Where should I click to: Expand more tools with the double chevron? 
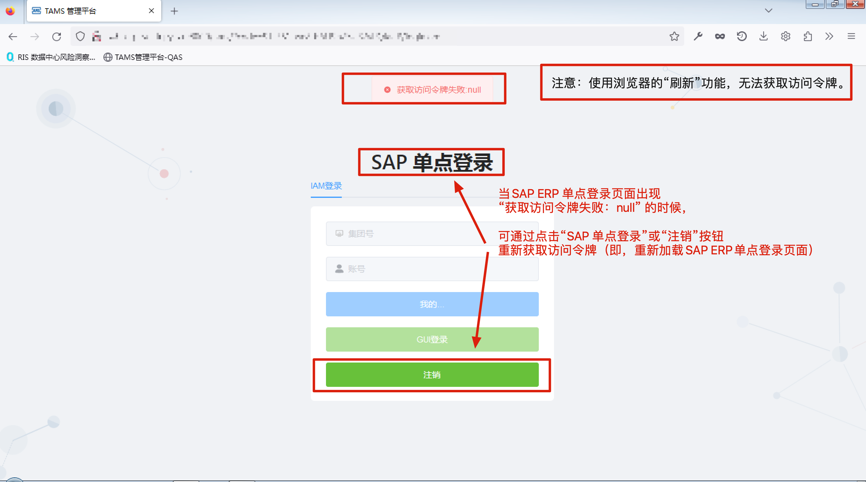click(x=829, y=36)
